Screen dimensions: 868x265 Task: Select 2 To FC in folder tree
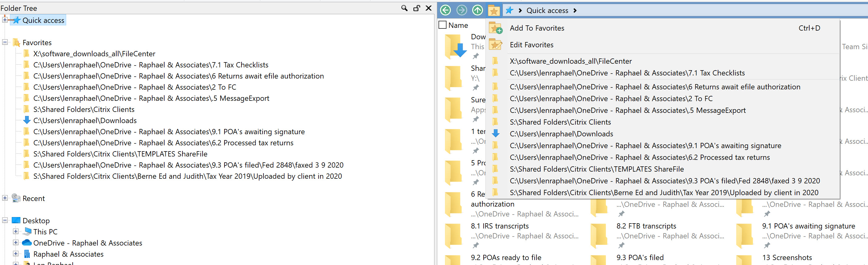point(135,87)
